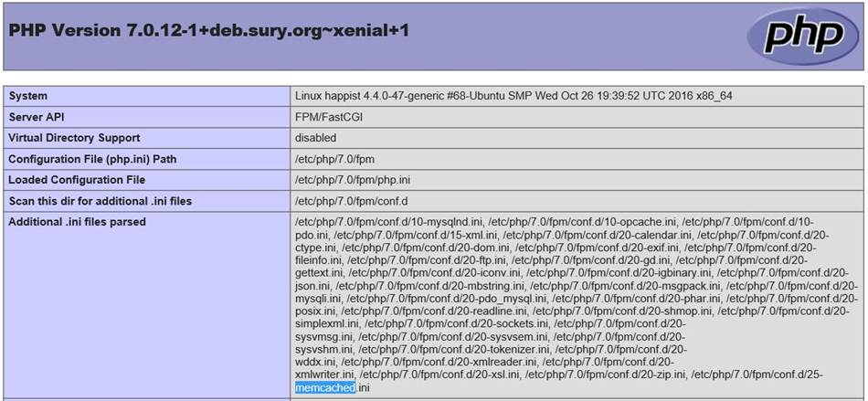Click the 'Additional .ini files parsed' label

click(x=77, y=222)
